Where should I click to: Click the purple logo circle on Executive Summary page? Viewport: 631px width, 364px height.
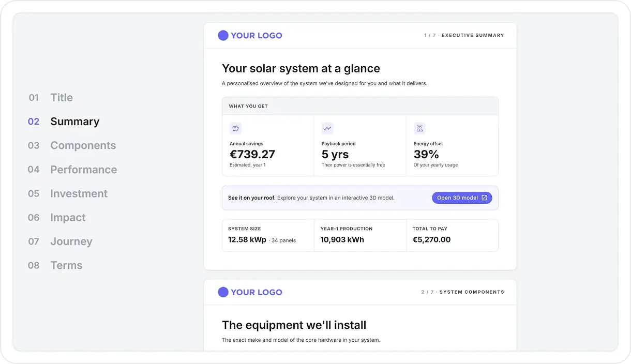point(223,35)
